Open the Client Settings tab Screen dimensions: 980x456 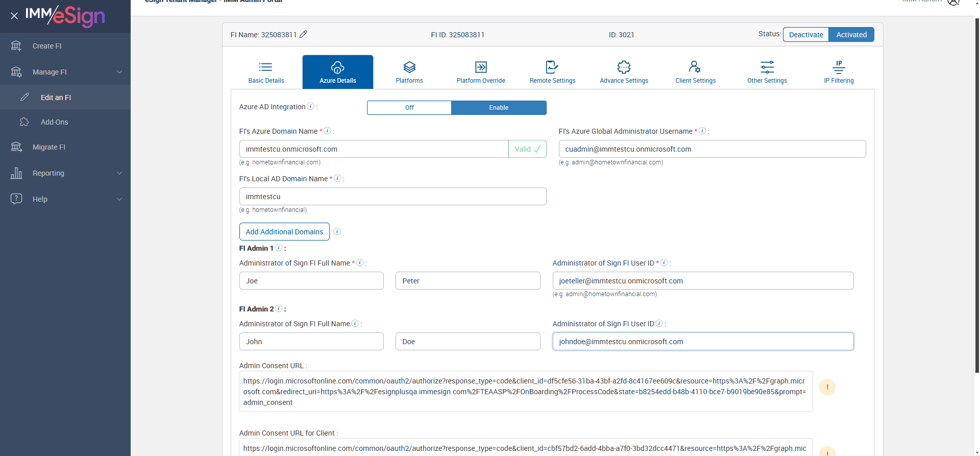click(x=696, y=72)
